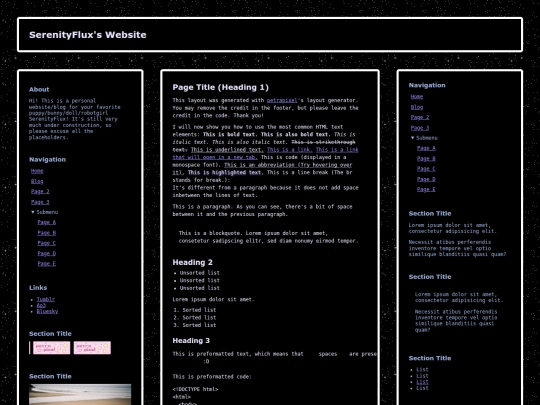Viewport: 540px width, 405px height.
Task: Open the beach photo thumbnail
Action: point(80,394)
